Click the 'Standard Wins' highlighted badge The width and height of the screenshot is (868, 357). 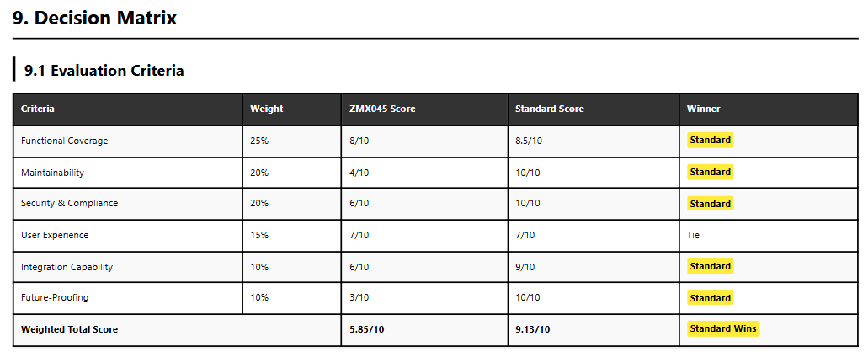pyautogui.click(x=723, y=328)
